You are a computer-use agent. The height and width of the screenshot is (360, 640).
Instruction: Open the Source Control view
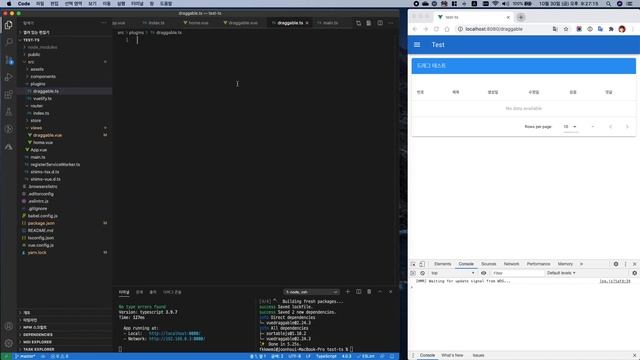click(x=9, y=60)
